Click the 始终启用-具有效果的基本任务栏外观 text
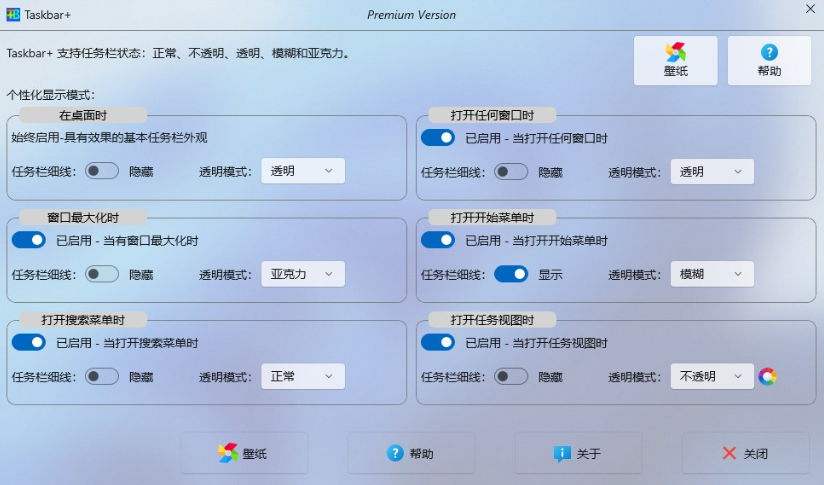Image resolution: width=824 pixels, height=485 pixels. (x=109, y=138)
